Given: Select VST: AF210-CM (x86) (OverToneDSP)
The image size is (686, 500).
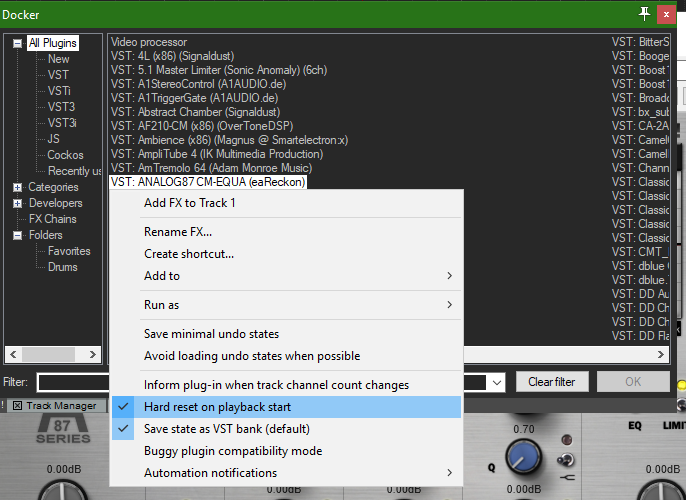Looking at the screenshot, I should click(202, 126).
